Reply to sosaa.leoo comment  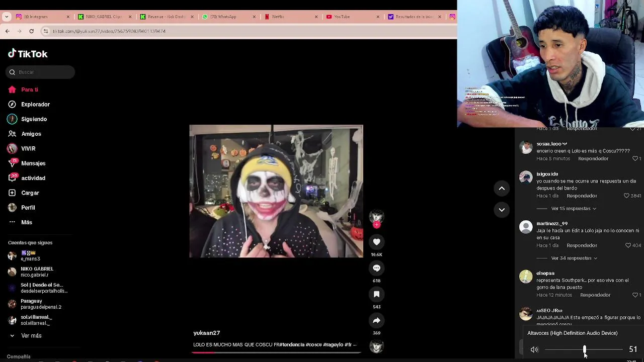[593, 158]
